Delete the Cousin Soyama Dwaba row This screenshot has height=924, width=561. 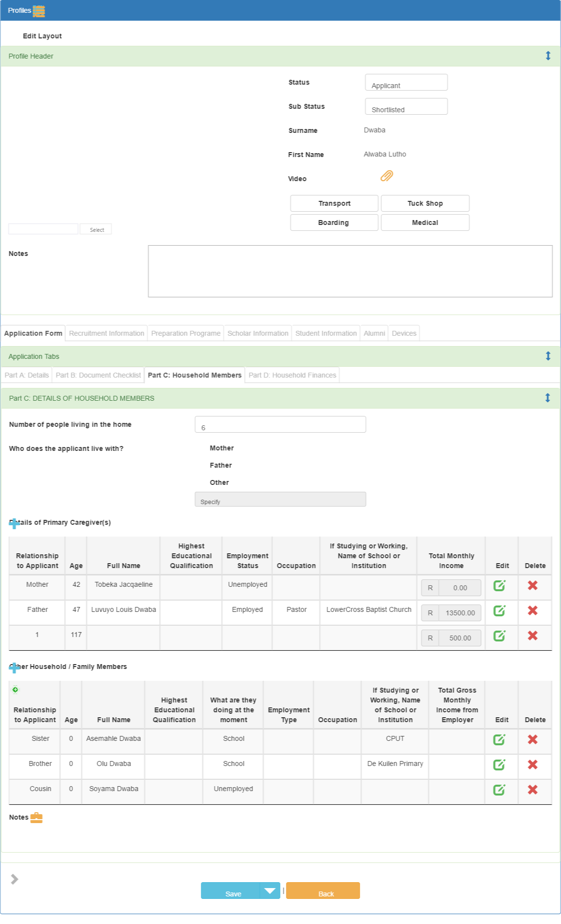532,790
